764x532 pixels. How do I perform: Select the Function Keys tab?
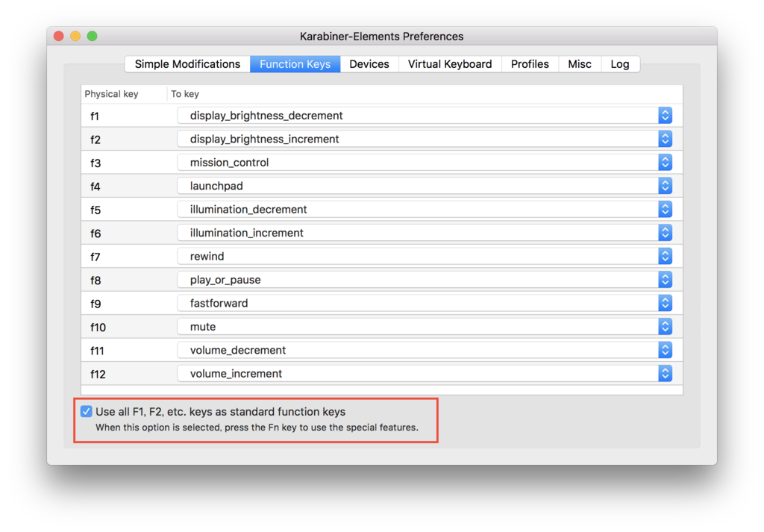point(295,64)
